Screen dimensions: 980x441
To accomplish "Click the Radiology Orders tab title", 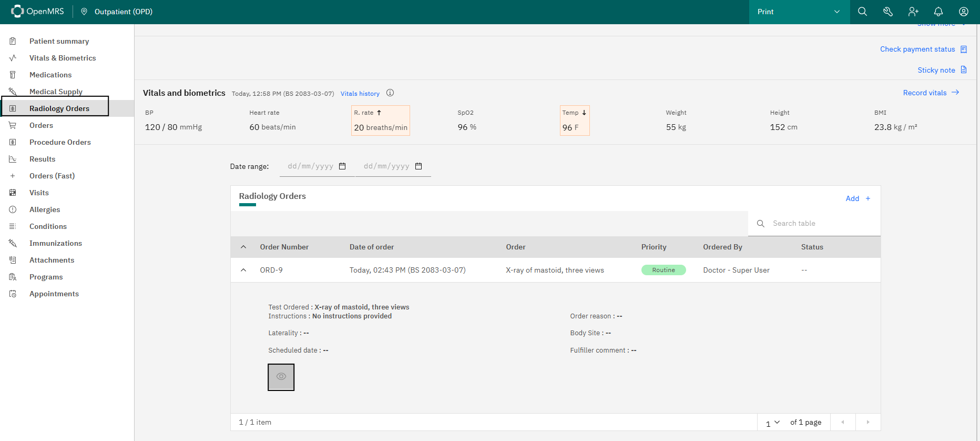I will pyautogui.click(x=272, y=196).
